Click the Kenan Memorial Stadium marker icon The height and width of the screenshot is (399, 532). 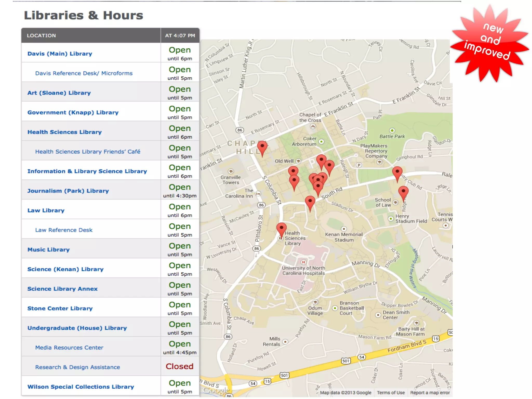coord(344,229)
